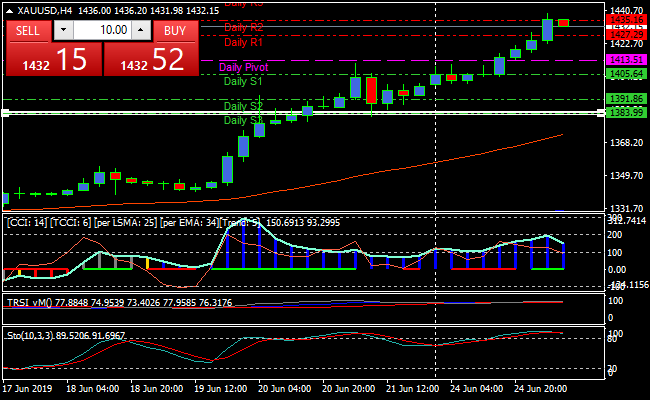Screen dimensions: 650x400
Task: Click the SELL button
Action: [28, 30]
